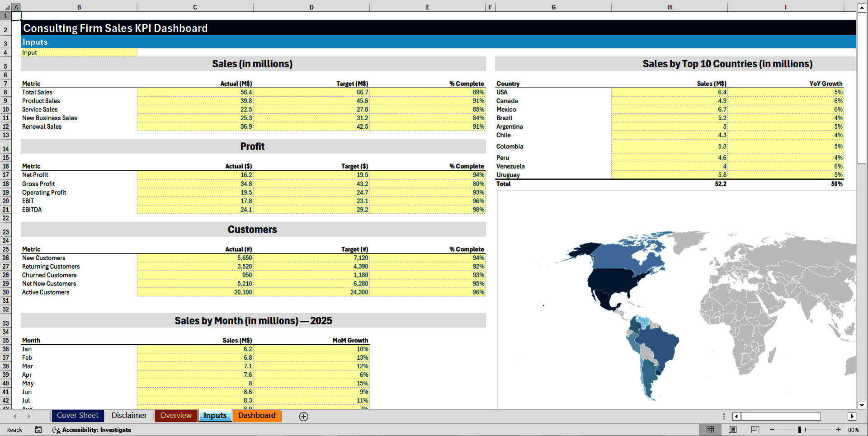Open the macro recording status icon
The height and width of the screenshot is (436, 868).
38,430
